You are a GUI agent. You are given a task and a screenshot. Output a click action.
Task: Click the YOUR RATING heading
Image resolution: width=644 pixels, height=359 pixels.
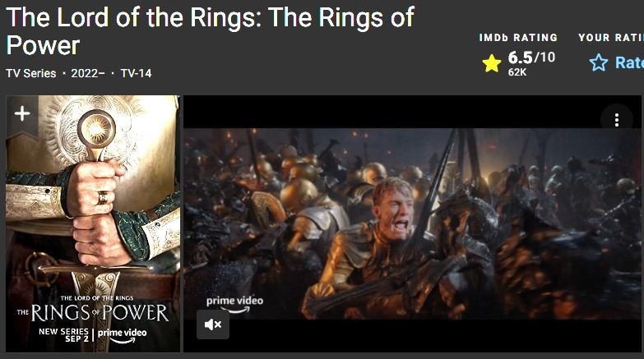[611, 38]
